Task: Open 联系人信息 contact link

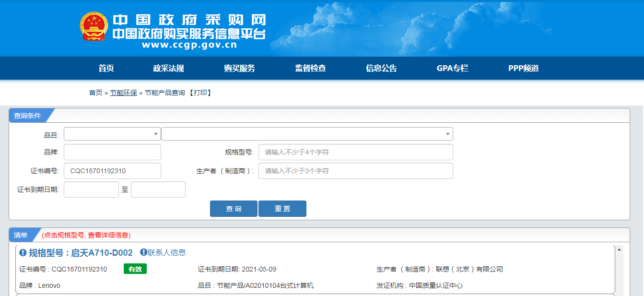Action: (x=166, y=252)
